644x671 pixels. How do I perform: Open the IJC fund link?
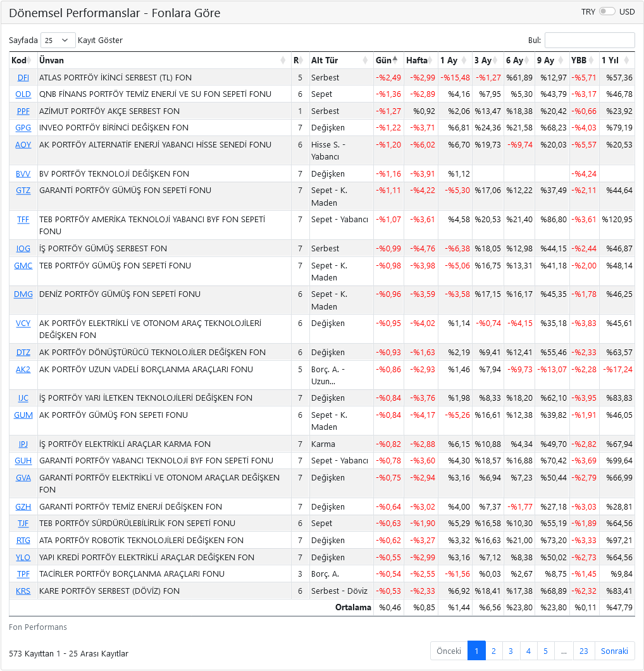pyautogui.click(x=23, y=398)
